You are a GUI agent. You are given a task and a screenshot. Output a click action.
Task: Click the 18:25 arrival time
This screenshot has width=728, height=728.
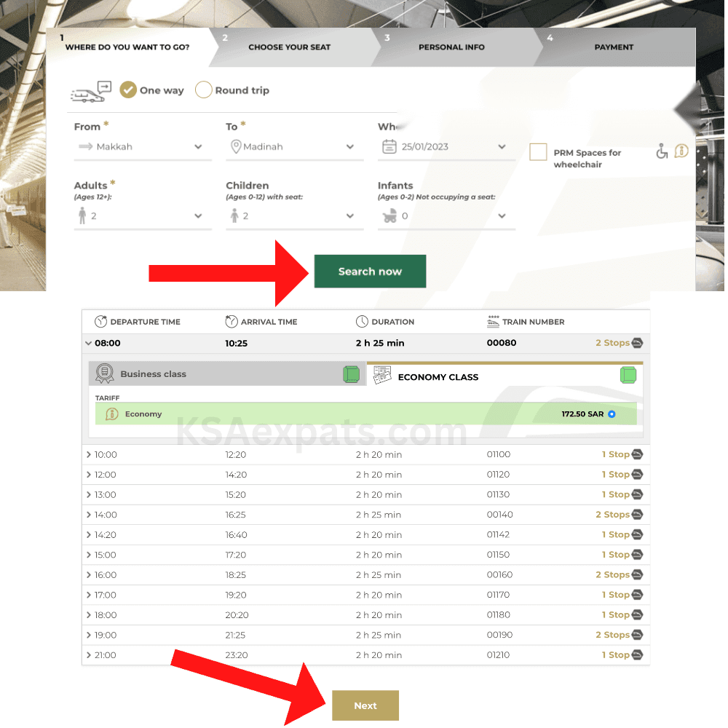point(235,575)
